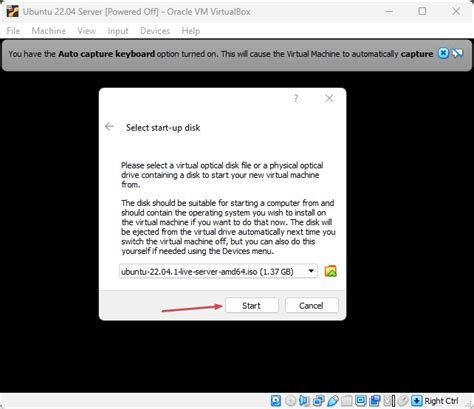Minimize the VirtualBox window
The width and height of the screenshot is (474, 409).
click(389, 11)
